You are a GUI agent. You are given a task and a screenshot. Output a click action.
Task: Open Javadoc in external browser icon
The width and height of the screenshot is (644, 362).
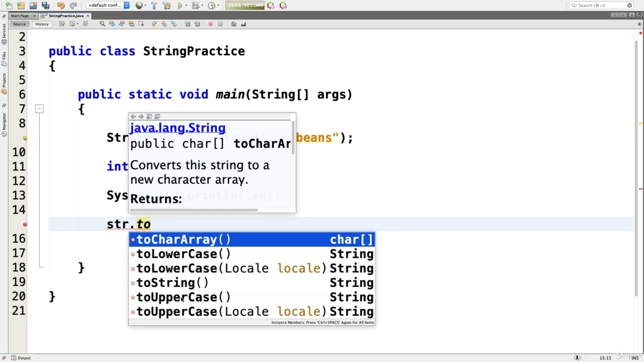pyautogui.click(x=149, y=117)
